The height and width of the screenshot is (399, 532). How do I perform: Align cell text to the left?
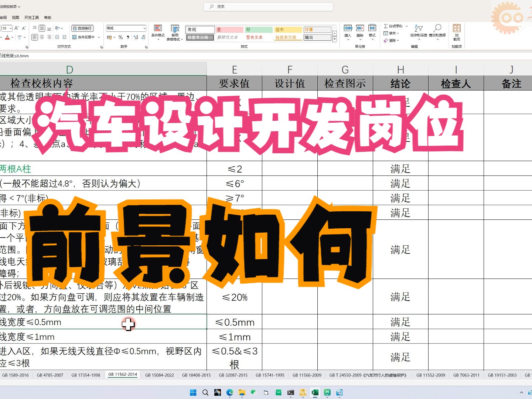[x=34, y=37]
